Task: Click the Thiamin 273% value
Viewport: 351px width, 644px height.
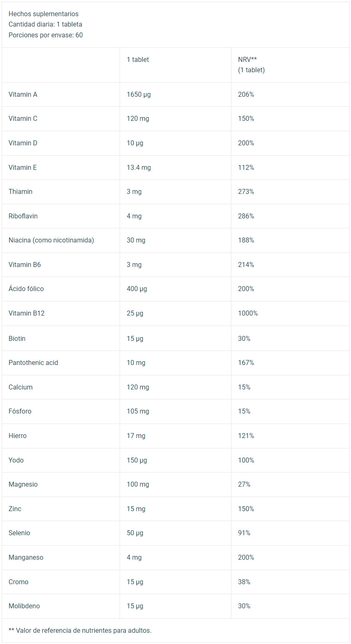Action: click(246, 191)
